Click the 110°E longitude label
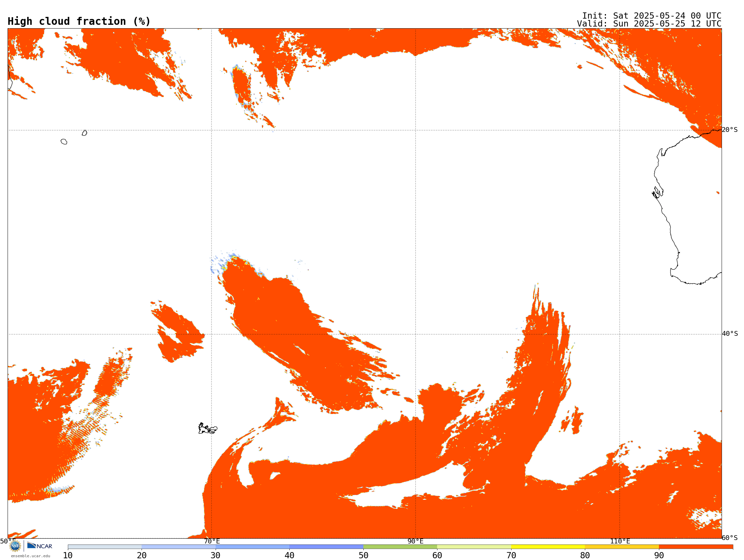 [x=620, y=541]
